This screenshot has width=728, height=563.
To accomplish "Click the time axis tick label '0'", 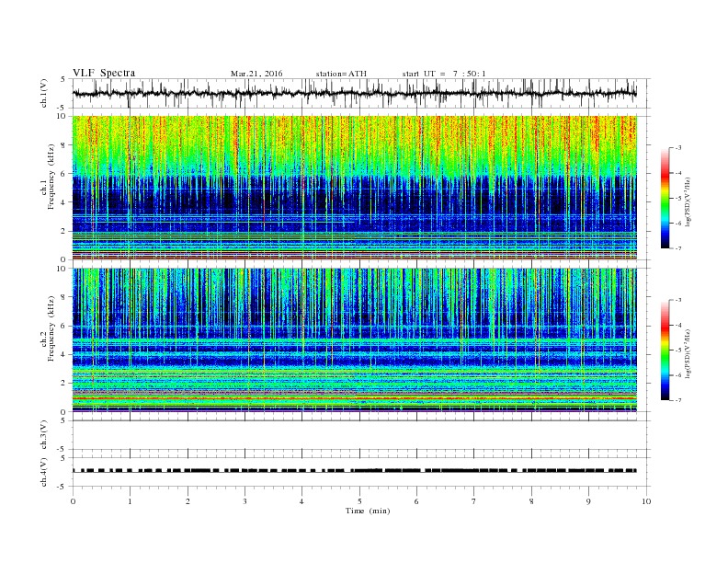I will point(73,501).
